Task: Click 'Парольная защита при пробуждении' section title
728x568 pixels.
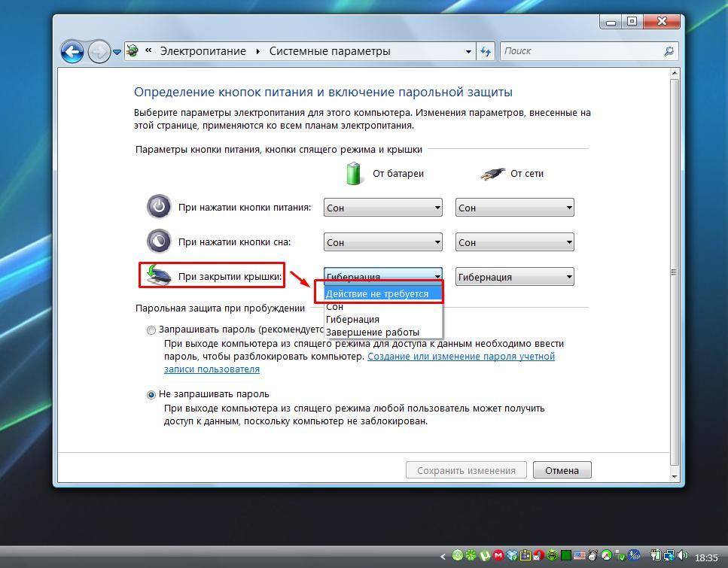Action: tap(220, 308)
